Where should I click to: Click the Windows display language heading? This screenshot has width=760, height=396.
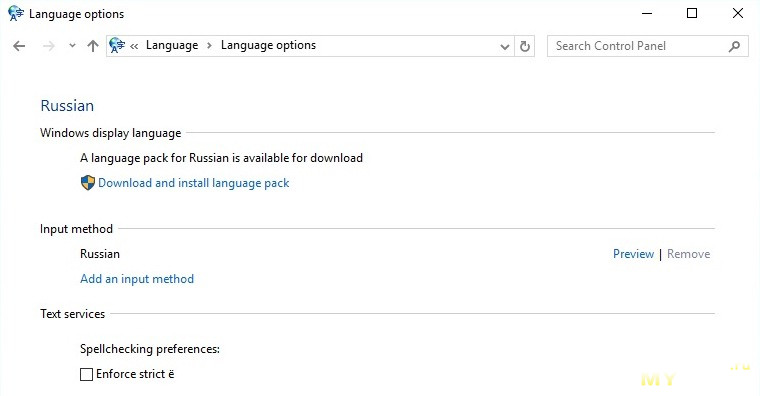pyautogui.click(x=111, y=133)
